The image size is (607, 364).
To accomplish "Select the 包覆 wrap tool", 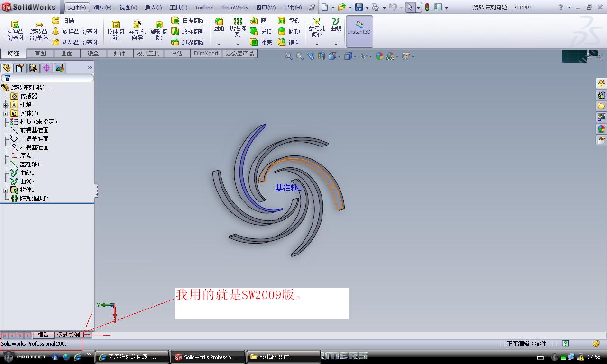I will (289, 21).
